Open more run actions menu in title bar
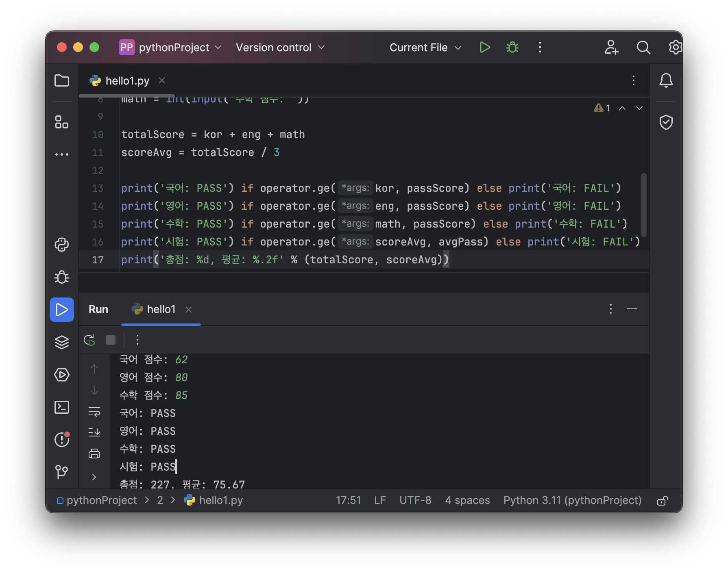Image resolution: width=728 pixels, height=573 pixels. click(540, 48)
